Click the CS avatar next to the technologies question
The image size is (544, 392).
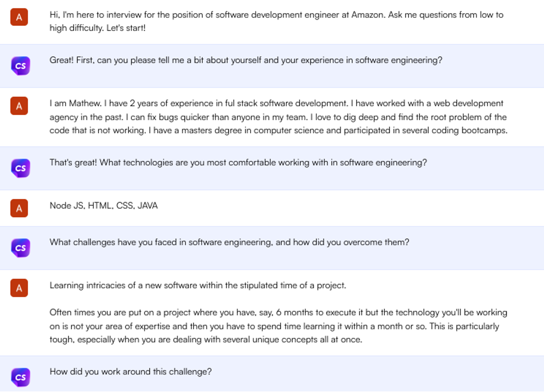[x=20, y=168]
